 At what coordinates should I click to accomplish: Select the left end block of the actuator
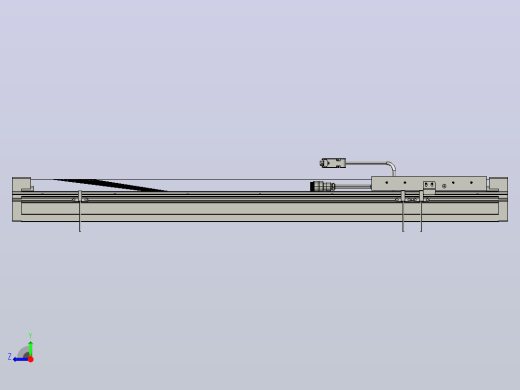(x=22, y=184)
